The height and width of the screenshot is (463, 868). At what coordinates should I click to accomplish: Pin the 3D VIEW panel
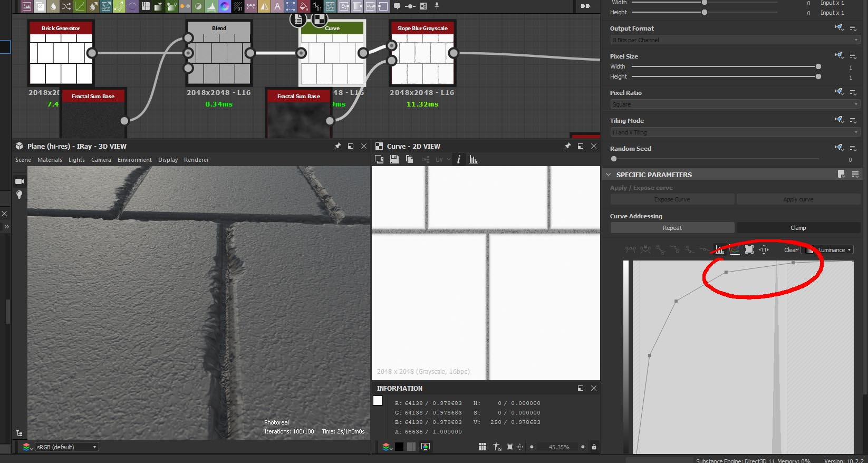(337, 146)
